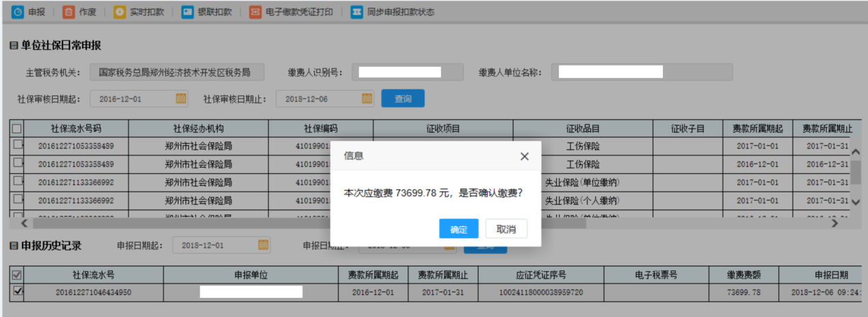Click the 申报单位 column header

[x=251, y=275]
